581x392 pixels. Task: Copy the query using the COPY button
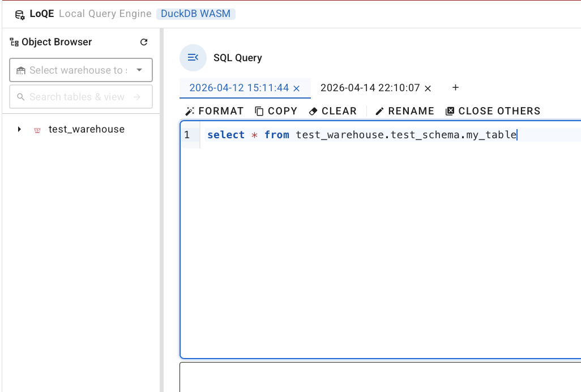276,111
